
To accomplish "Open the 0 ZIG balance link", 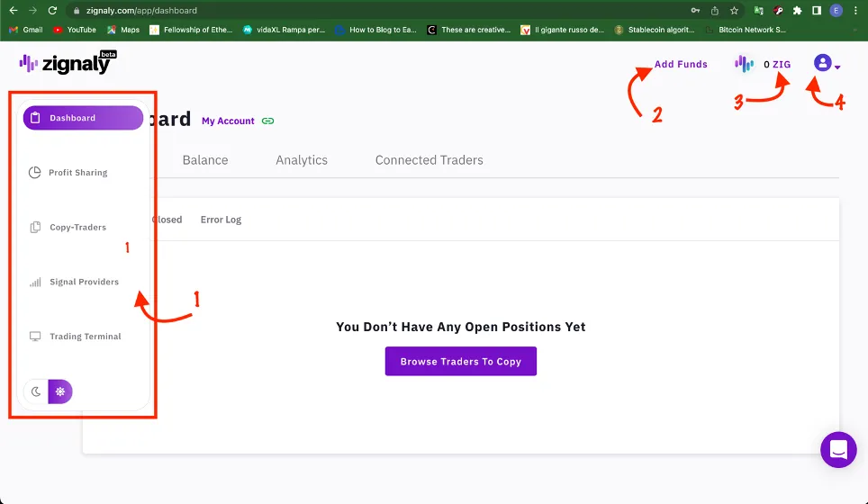I will 777,64.
